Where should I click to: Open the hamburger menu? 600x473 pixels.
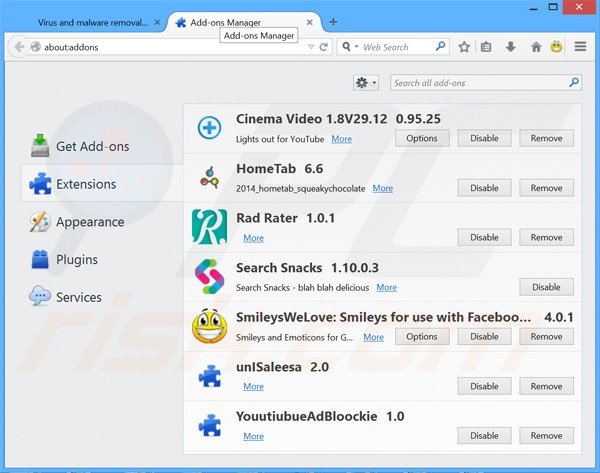[x=580, y=47]
